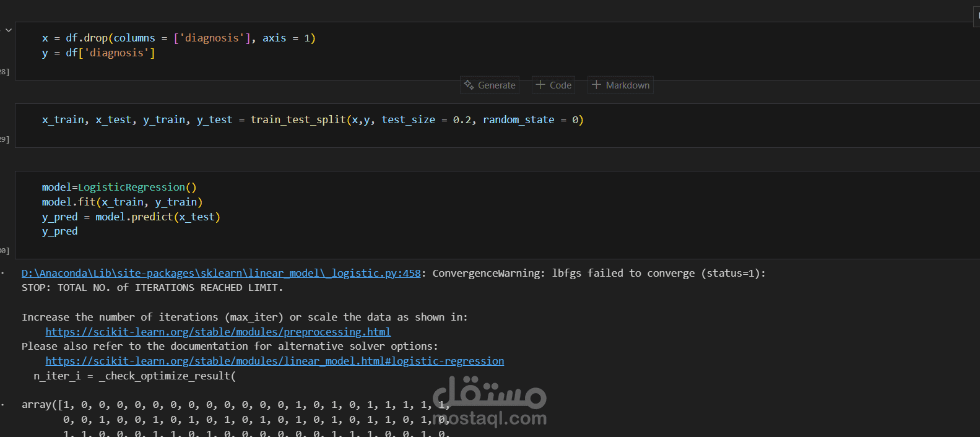The image size is (980, 437).
Task: Click the standalone y_pred line
Action: [x=60, y=231]
